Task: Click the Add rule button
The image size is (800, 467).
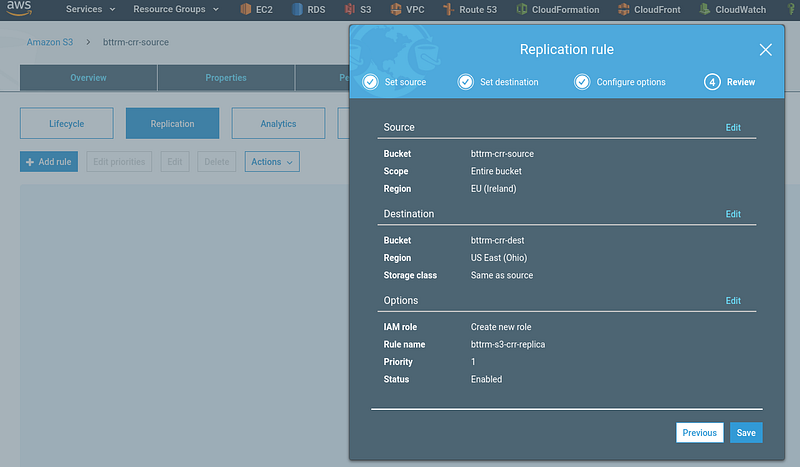Action: [x=49, y=162]
